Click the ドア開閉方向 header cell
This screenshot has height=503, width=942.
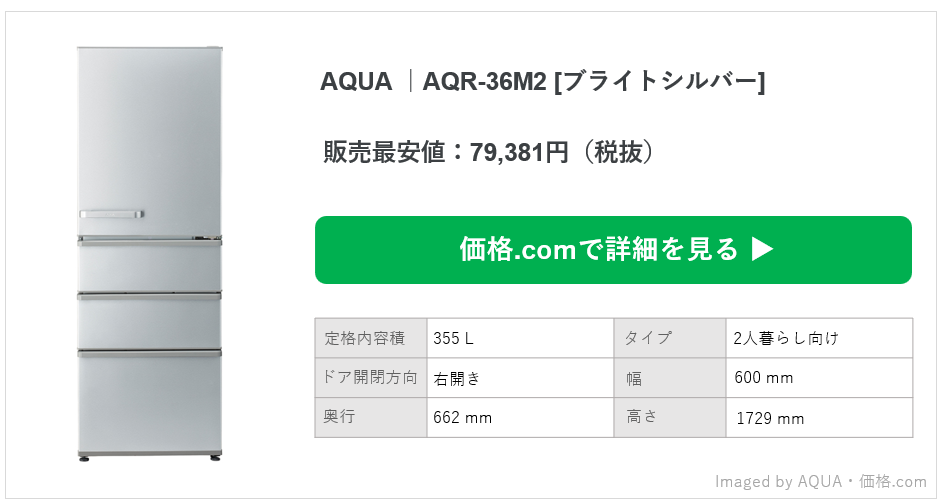tap(371, 378)
